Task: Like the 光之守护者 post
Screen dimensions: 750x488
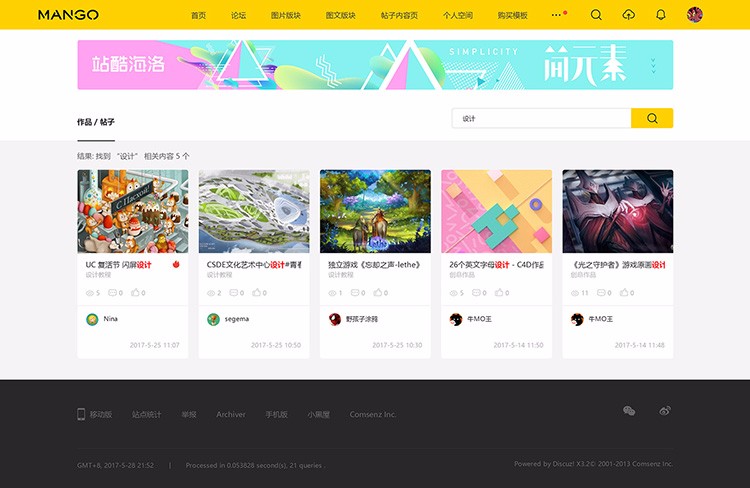Action: [624, 292]
